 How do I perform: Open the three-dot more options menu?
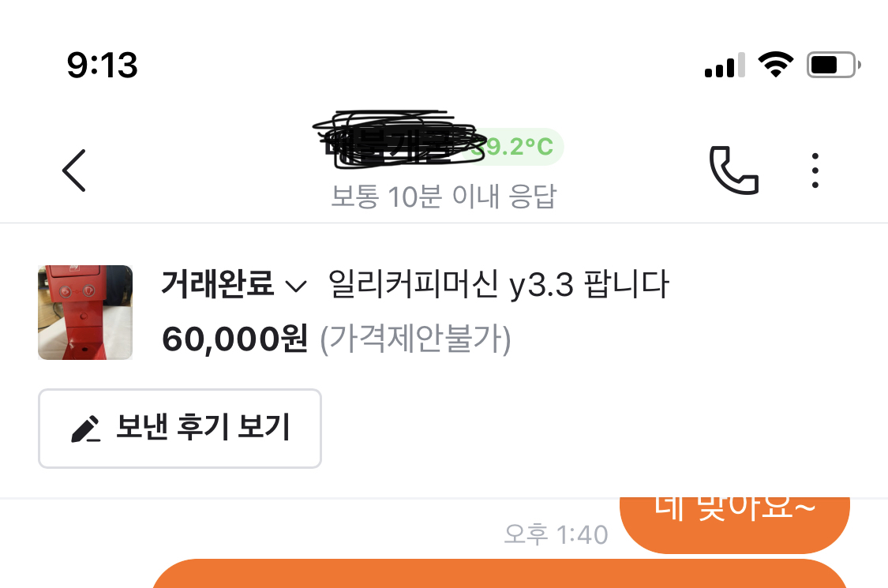(815, 170)
